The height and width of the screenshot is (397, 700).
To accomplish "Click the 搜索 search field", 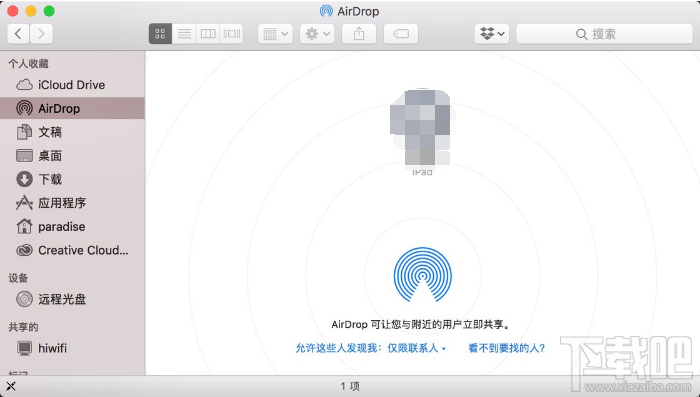I will (604, 34).
